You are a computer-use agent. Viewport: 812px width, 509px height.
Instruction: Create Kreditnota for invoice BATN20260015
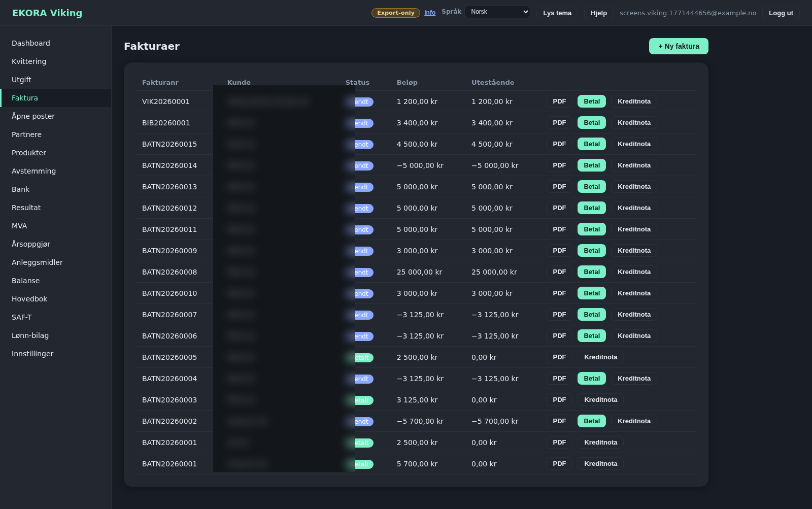[x=633, y=144]
